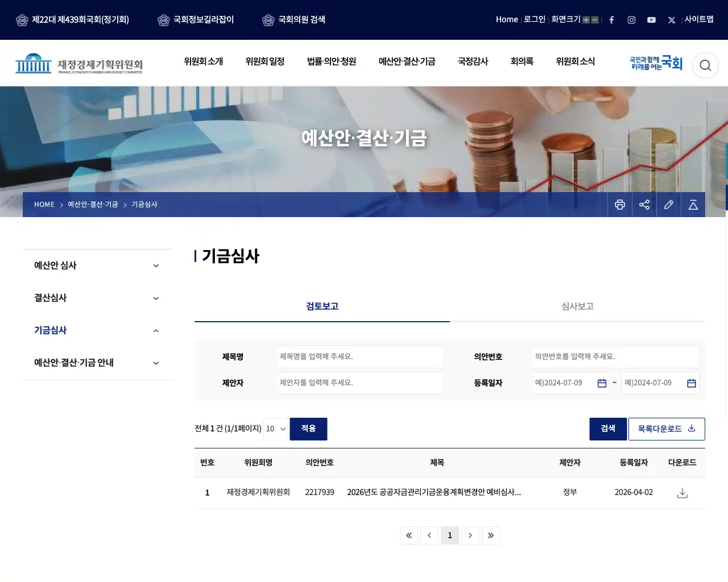Image resolution: width=728 pixels, height=582 pixels.
Task: Go to the next page
Action: point(470,535)
